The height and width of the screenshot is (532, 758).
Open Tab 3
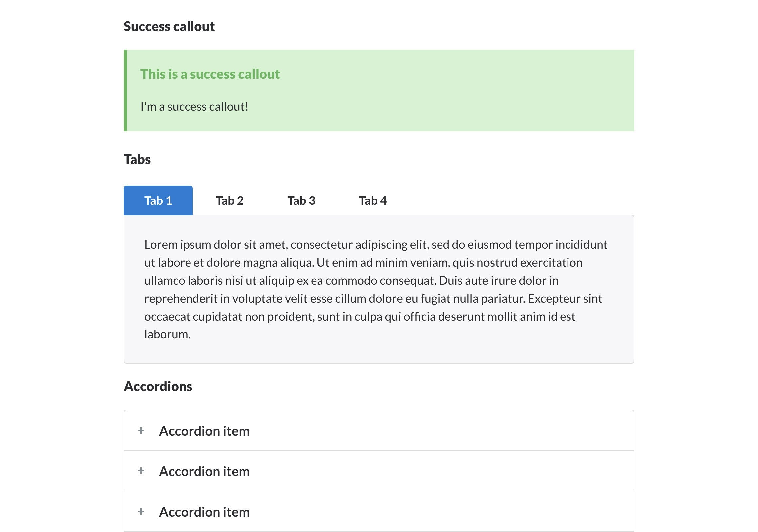[301, 200]
